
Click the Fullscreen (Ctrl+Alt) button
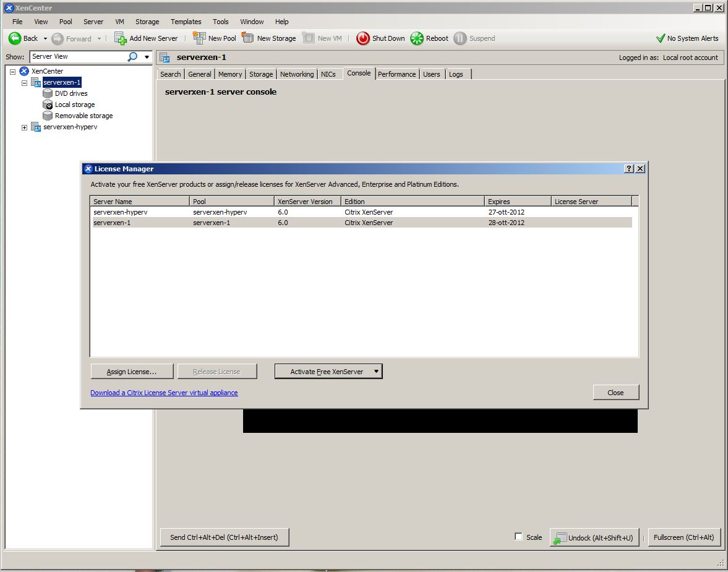click(684, 537)
